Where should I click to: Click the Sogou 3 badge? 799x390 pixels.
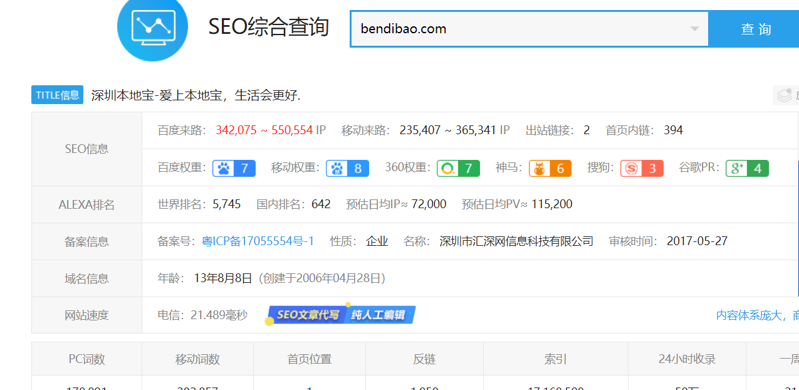(x=642, y=168)
